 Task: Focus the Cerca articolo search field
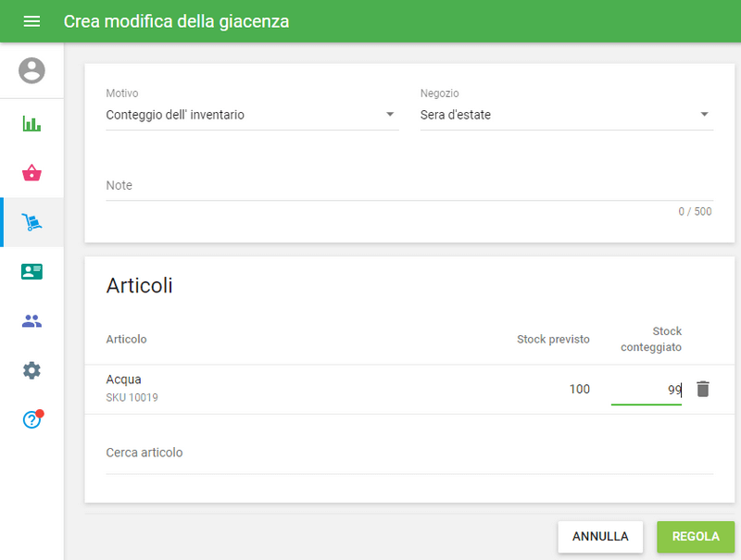pos(278,453)
